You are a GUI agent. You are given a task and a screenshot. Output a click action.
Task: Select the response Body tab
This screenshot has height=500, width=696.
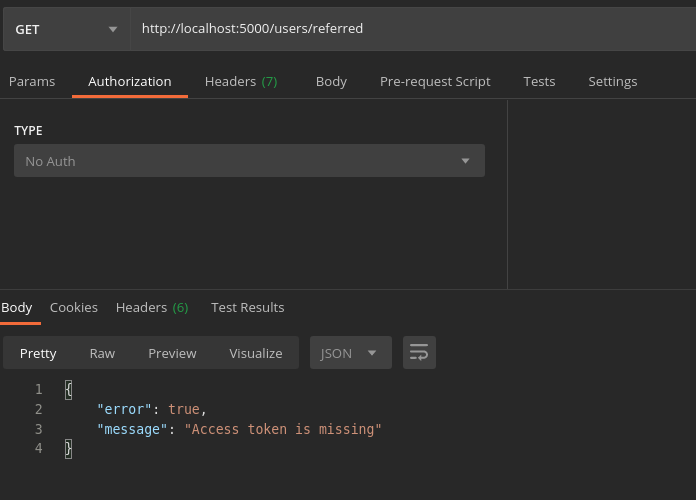tap(17, 307)
